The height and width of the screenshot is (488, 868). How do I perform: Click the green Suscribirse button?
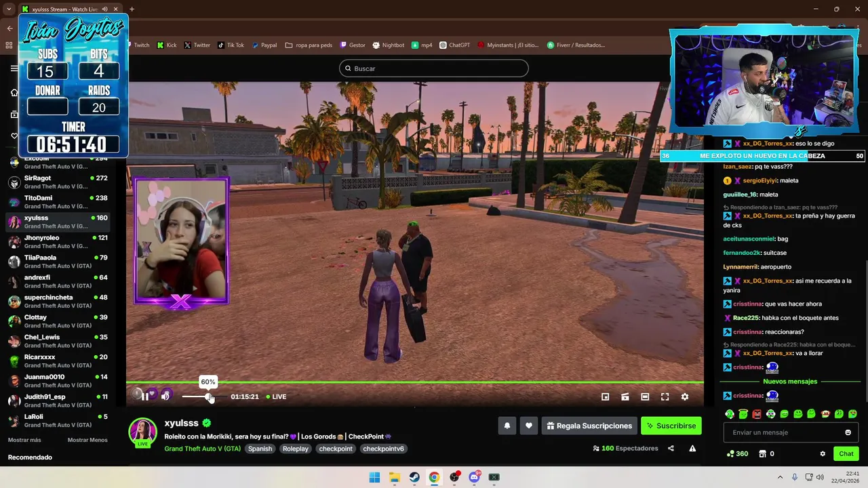pyautogui.click(x=671, y=426)
